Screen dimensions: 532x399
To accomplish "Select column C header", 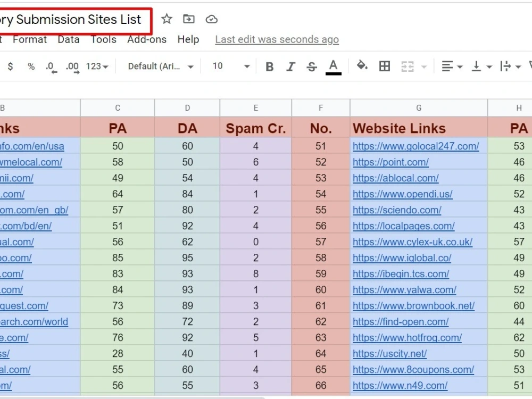I will (118, 108).
